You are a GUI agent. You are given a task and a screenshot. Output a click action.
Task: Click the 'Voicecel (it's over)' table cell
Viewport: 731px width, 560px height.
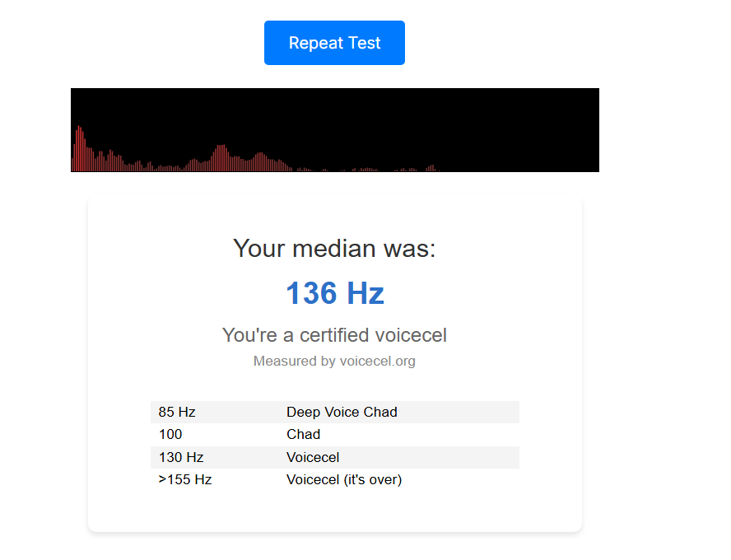pos(399,480)
